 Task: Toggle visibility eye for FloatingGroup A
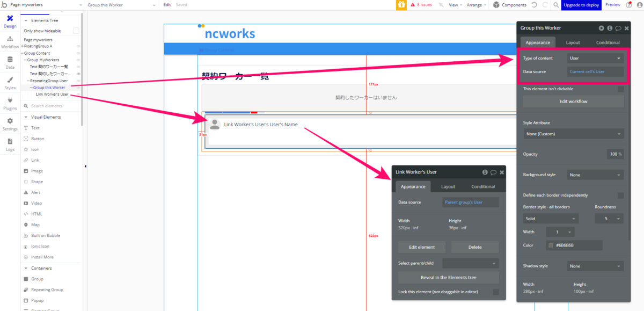click(x=78, y=46)
